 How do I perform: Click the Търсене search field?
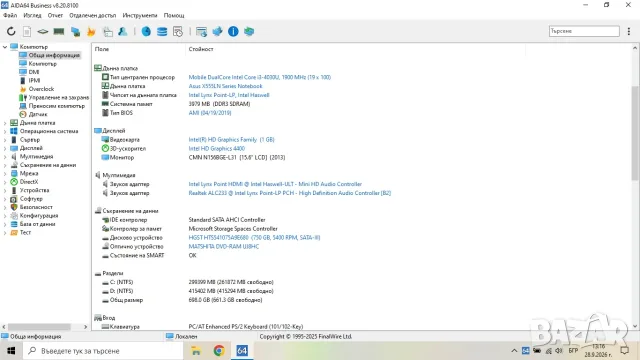tap(584, 31)
